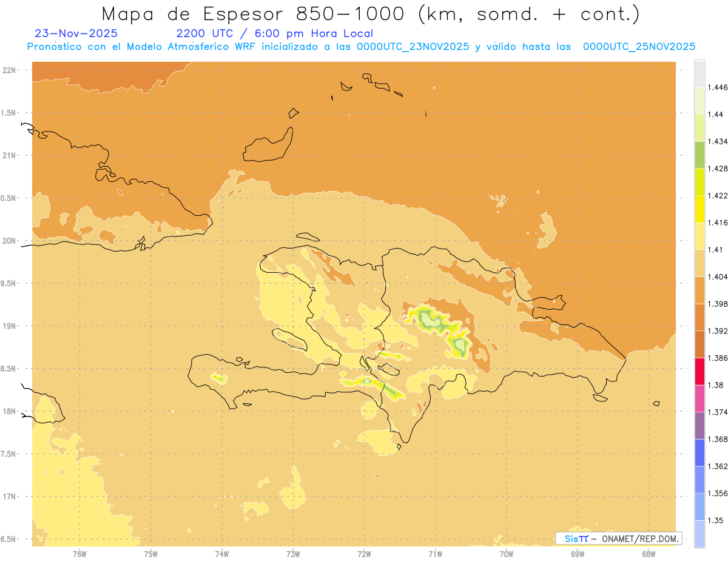This screenshot has width=728, height=562.
Task: Click the 20N latitude label
Action: (x=8, y=241)
